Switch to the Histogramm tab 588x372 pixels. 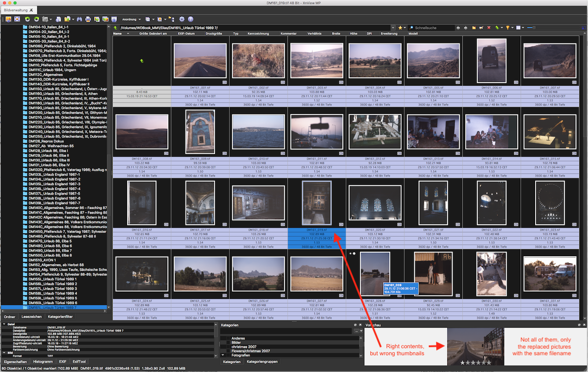tap(43, 362)
